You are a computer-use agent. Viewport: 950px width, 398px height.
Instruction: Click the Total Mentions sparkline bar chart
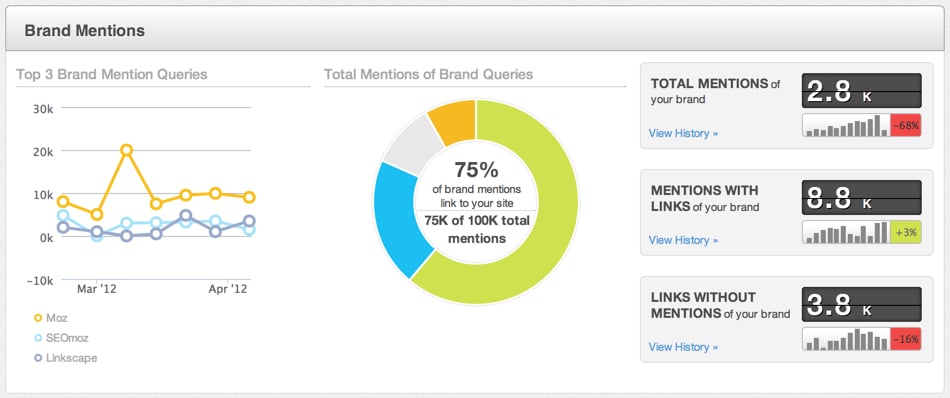846,125
